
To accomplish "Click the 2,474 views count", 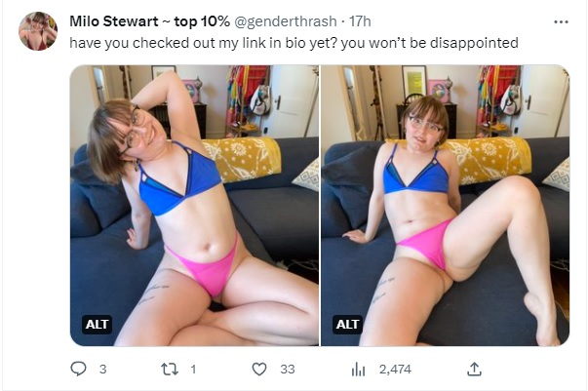I will coord(395,370).
